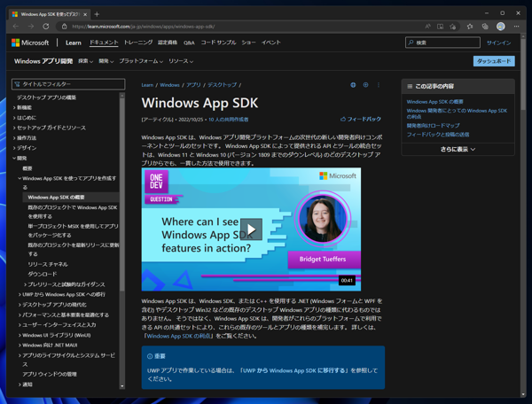Image resolution: width=532 pixels, height=404 pixels.
Task: Open the browser profile avatar
Action: click(x=501, y=27)
